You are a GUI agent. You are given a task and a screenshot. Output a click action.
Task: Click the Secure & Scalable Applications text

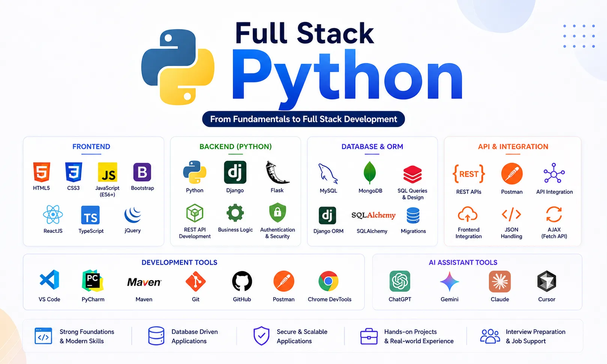click(302, 336)
